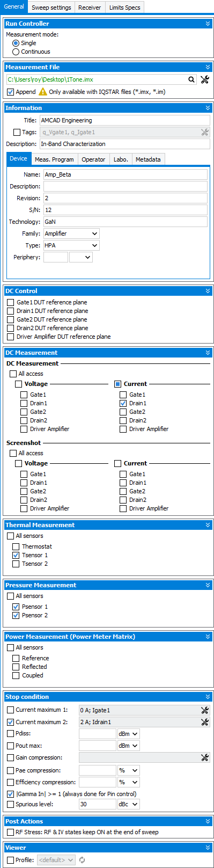Open measurement file settings wrench icon
214x868 pixels.
[x=204, y=79]
